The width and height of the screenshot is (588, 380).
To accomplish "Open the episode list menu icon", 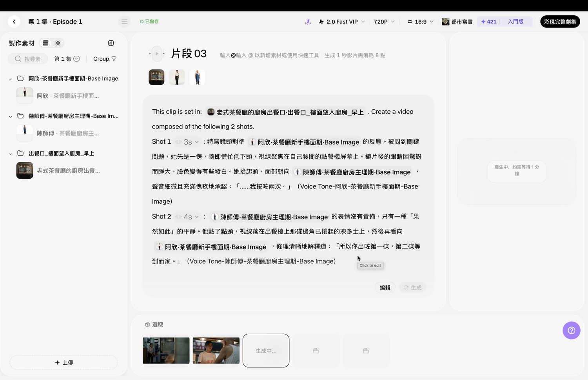I will (x=124, y=22).
